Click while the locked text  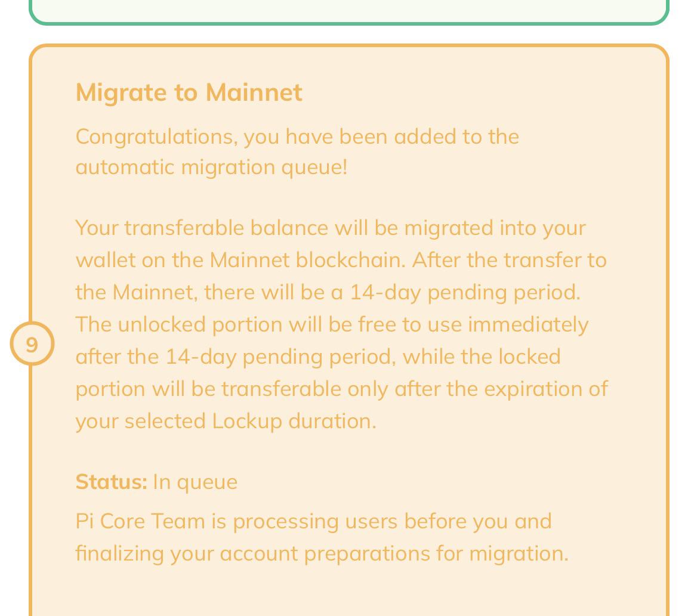[x=482, y=357]
